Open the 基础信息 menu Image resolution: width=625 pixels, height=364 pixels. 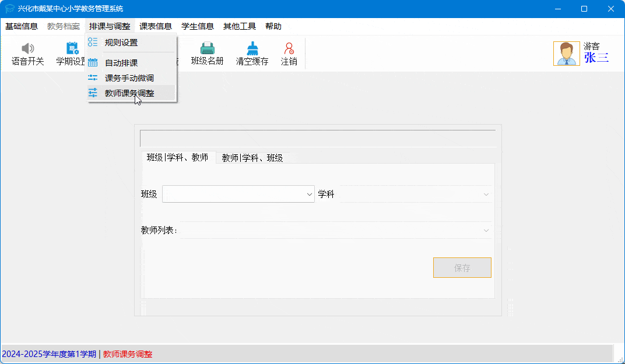point(22,26)
